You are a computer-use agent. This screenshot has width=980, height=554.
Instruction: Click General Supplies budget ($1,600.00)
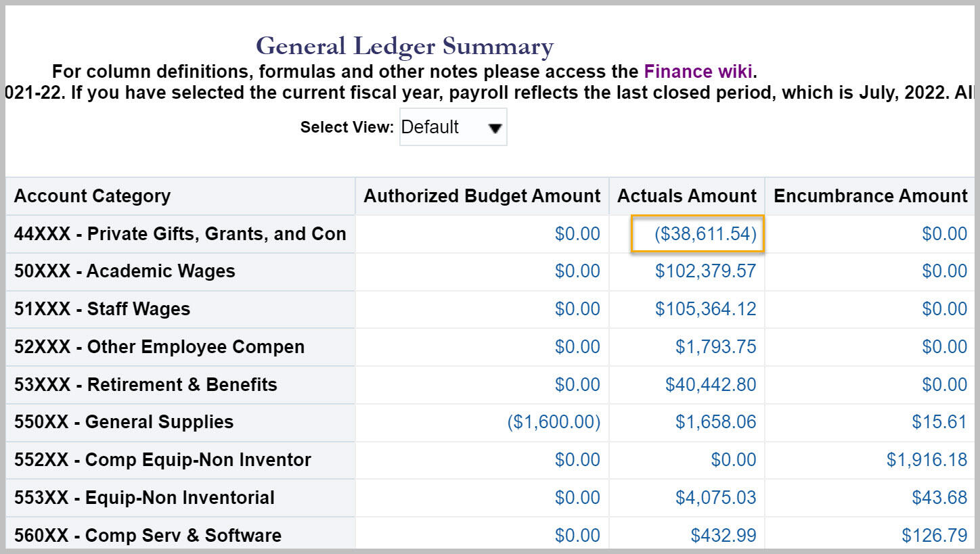(554, 422)
